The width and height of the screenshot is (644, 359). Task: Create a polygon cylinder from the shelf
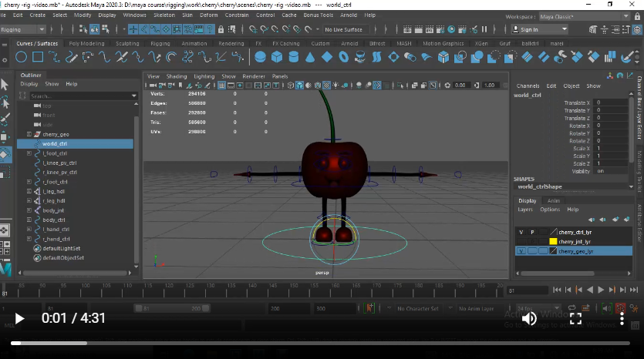coord(294,57)
